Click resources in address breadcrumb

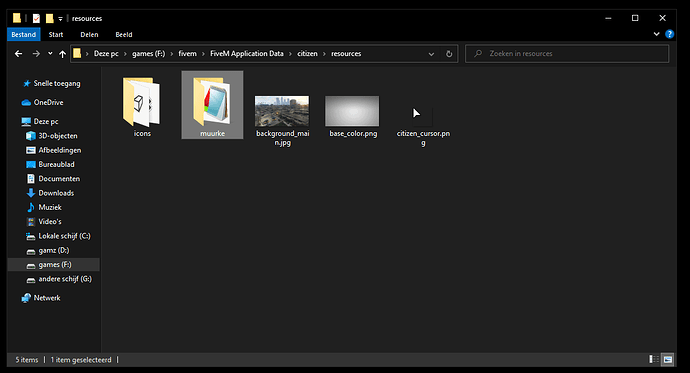[x=346, y=54]
